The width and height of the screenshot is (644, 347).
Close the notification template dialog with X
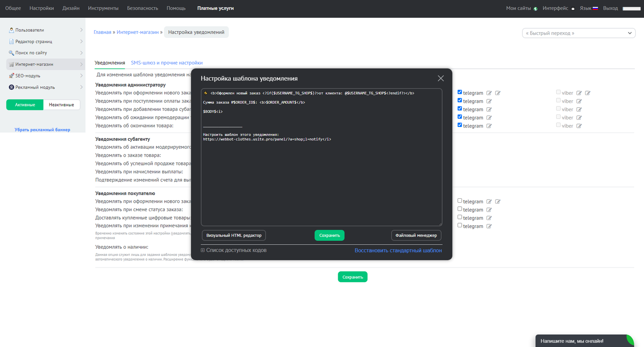[441, 78]
